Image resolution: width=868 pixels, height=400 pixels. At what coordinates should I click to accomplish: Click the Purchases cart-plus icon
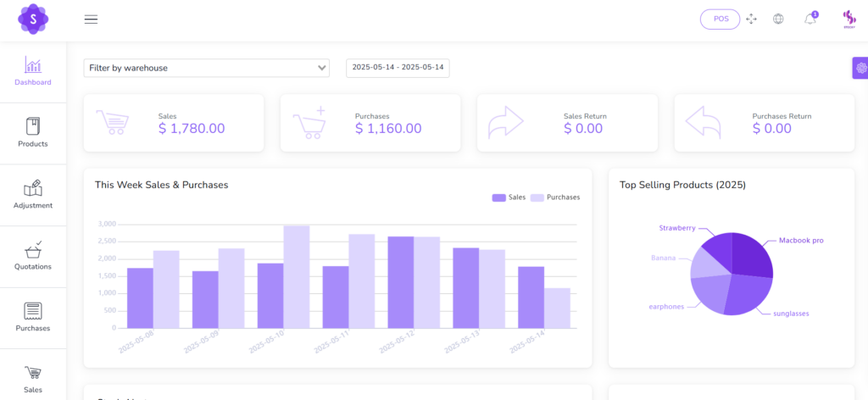(309, 122)
